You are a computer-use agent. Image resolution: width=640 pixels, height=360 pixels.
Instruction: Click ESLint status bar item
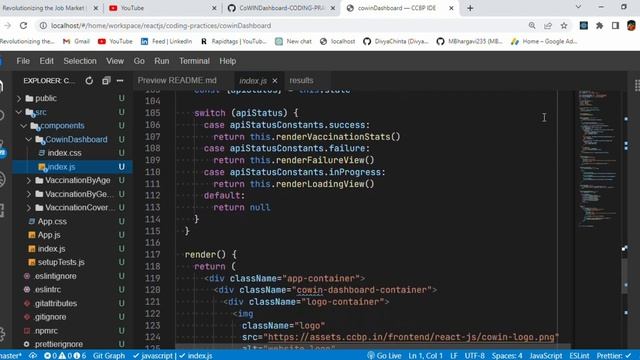(x=579, y=356)
